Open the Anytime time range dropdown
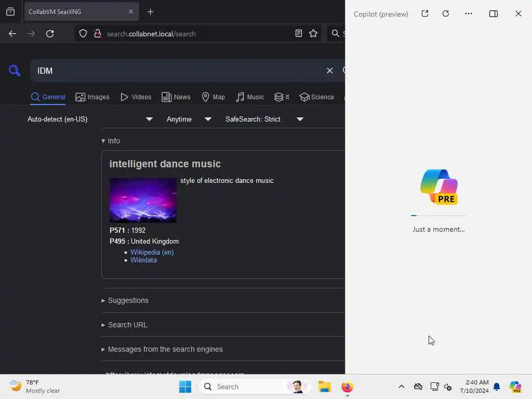 click(189, 119)
